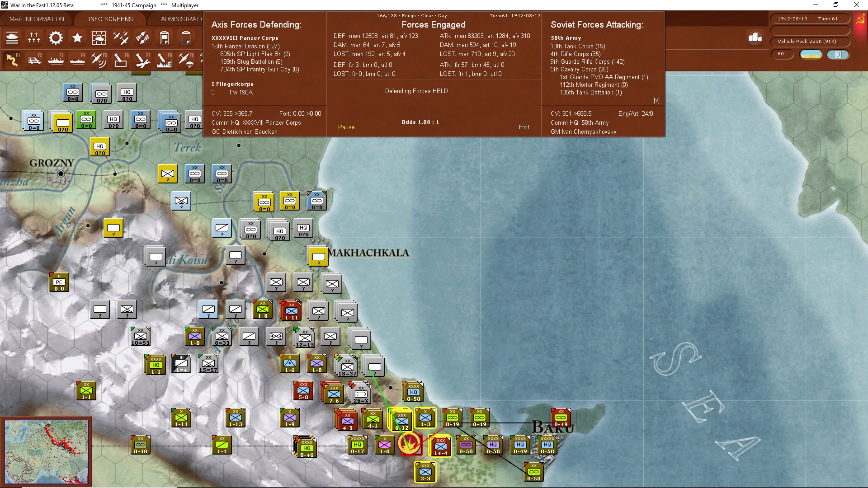Expand the 5th Cavalry Corps entry
Image resolution: width=868 pixels, height=488 pixels.
(579, 69)
